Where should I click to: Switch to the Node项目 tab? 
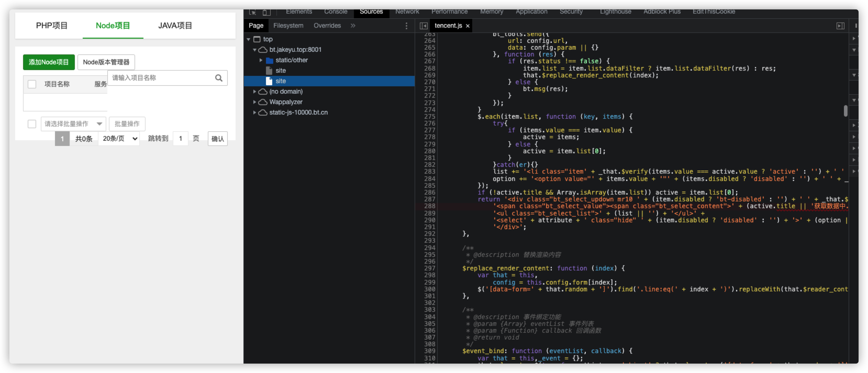click(x=113, y=26)
